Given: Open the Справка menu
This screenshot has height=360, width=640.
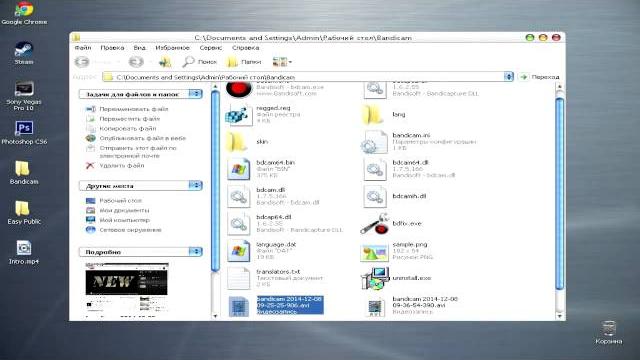Looking at the screenshot, I should [x=245, y=48].
